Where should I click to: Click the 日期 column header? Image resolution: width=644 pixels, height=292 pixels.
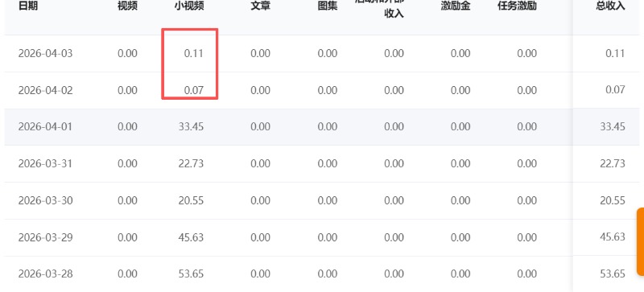click(28, 6)
